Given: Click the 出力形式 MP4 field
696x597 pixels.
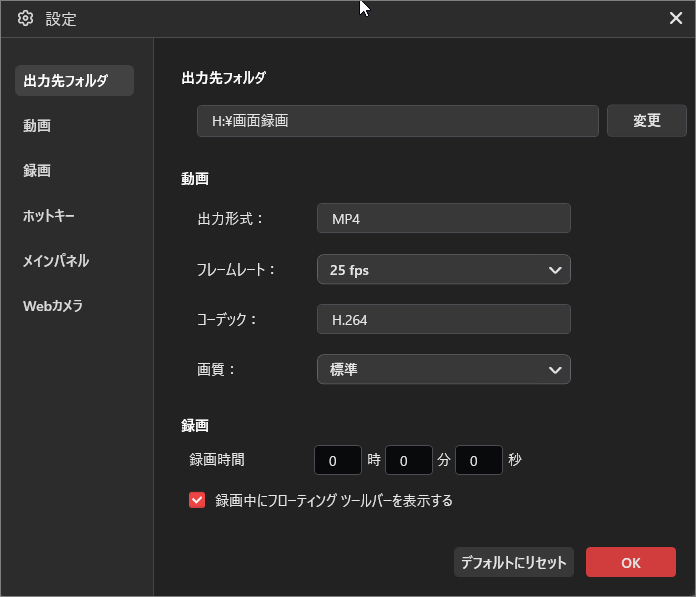Looking at the screenshot, I should coord(443,218).
